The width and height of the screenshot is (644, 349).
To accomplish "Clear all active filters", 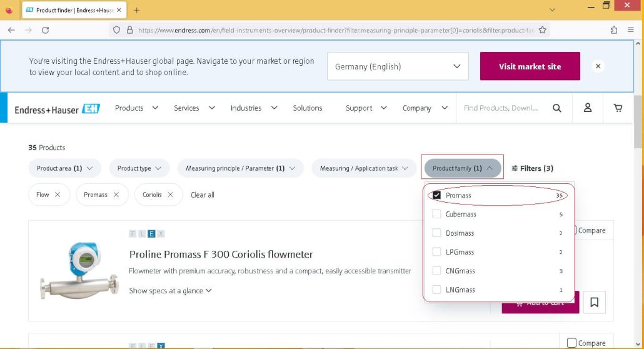I will point(202,195).
